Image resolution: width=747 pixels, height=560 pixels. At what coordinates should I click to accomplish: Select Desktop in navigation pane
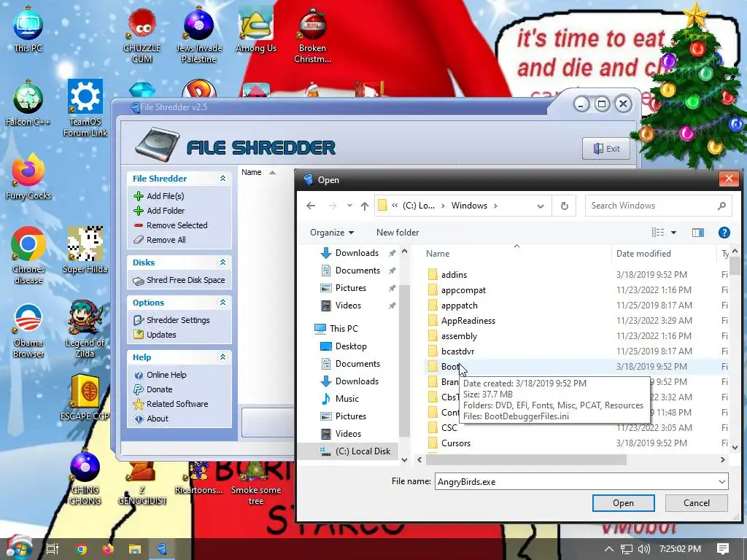click(351, 346)
